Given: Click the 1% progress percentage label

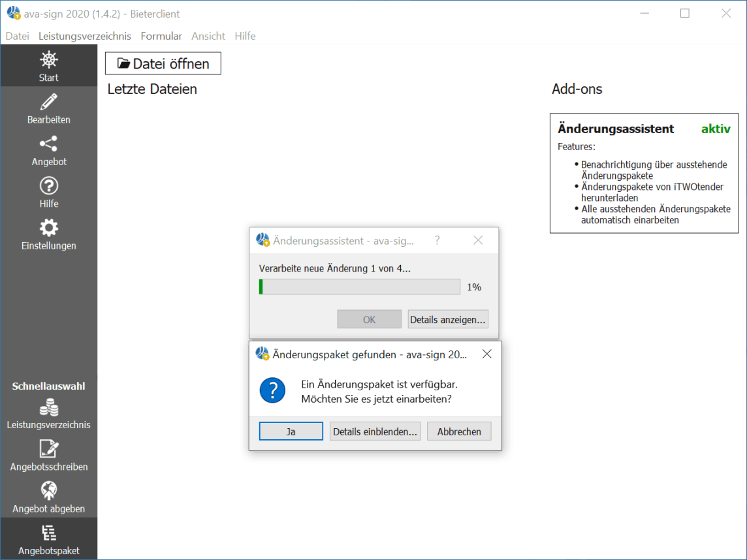Looking at the screenshot, I should [x=474, y=287].
